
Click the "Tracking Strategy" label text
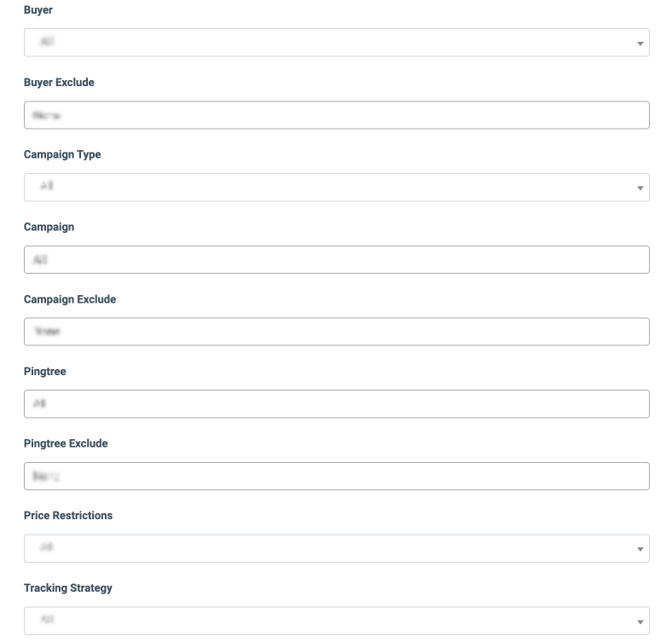tap(68, 588)
